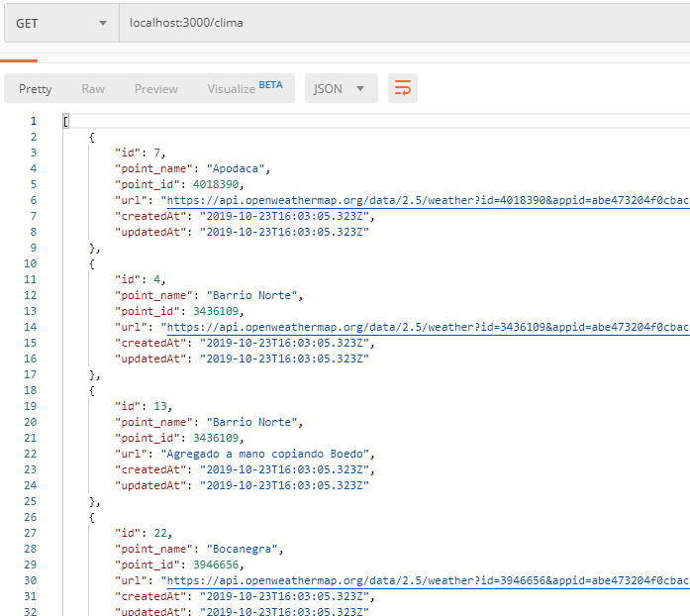The width and height of the screenshot is (690, 616).
Task: Open the Preview response tab
Action: tap(156, 89)
